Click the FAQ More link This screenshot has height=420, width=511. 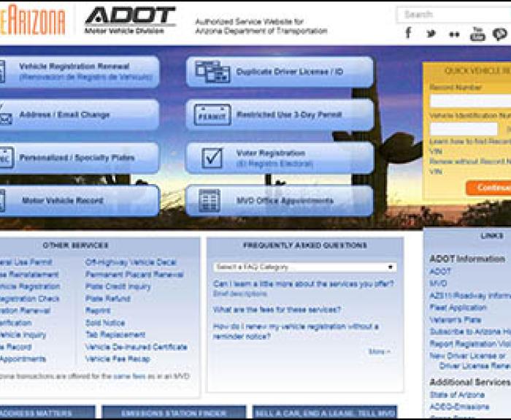pos(378,351)
